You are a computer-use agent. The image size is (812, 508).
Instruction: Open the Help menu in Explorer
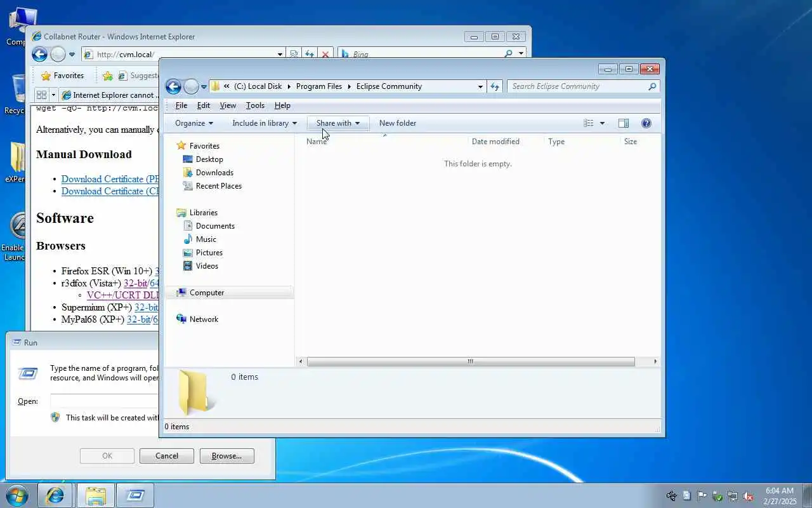(x=282, y=105)
